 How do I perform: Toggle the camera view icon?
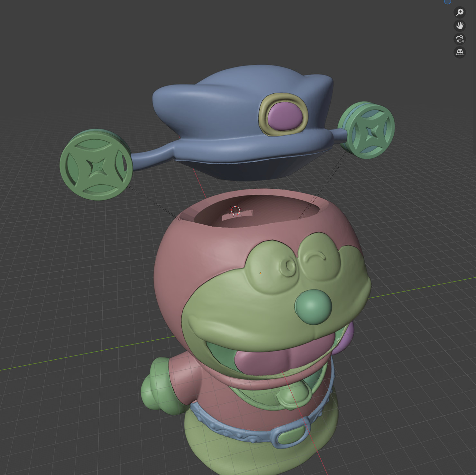click(460, 39)
